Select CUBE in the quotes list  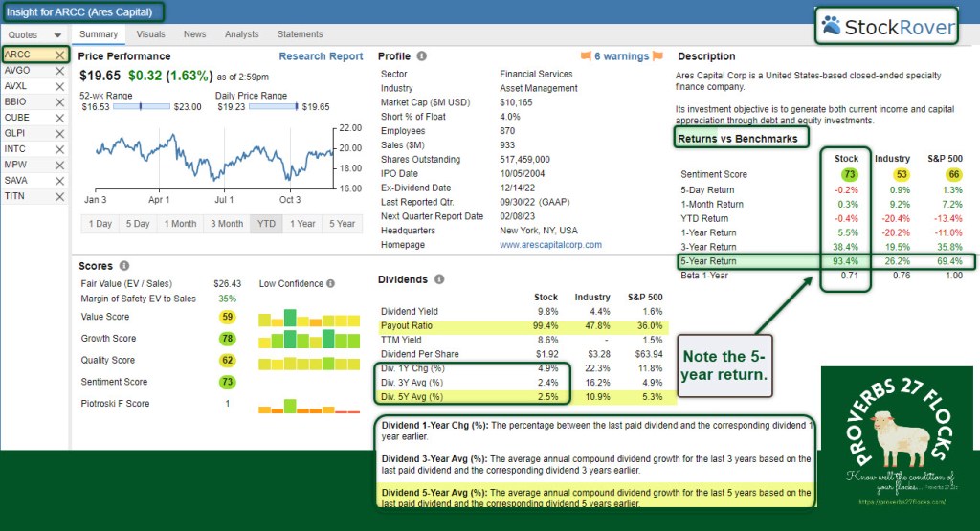[x=19, y=118]
